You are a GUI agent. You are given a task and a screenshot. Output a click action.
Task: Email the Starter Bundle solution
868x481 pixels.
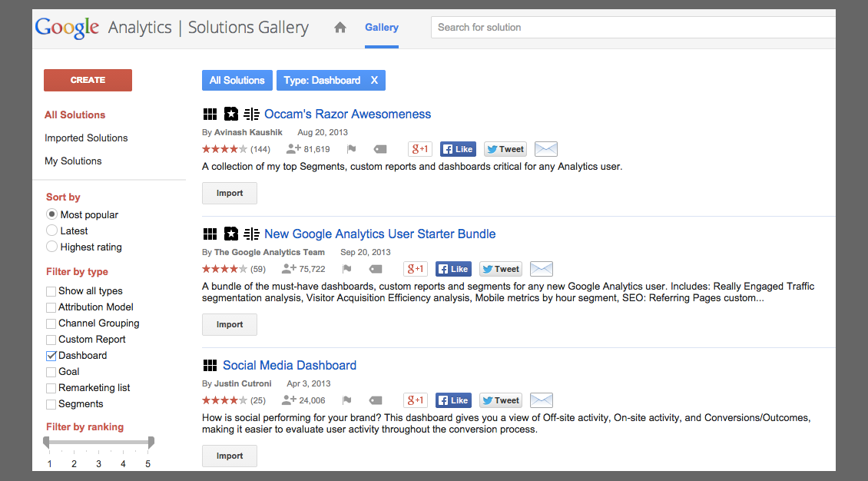542,269
